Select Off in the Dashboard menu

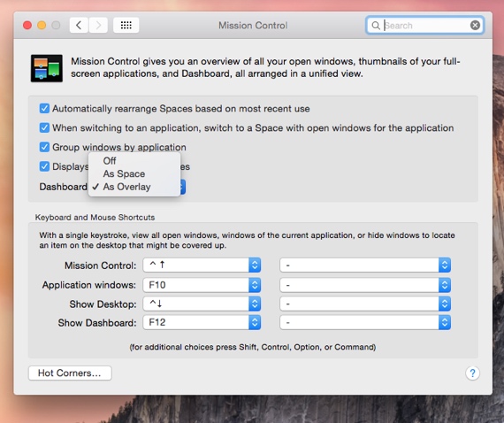134,160
